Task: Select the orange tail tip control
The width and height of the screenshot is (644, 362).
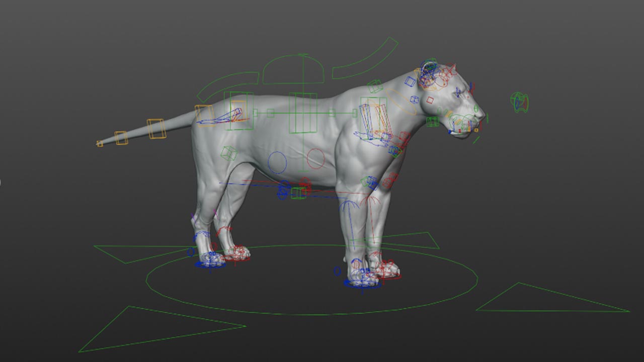Action: 100,144
